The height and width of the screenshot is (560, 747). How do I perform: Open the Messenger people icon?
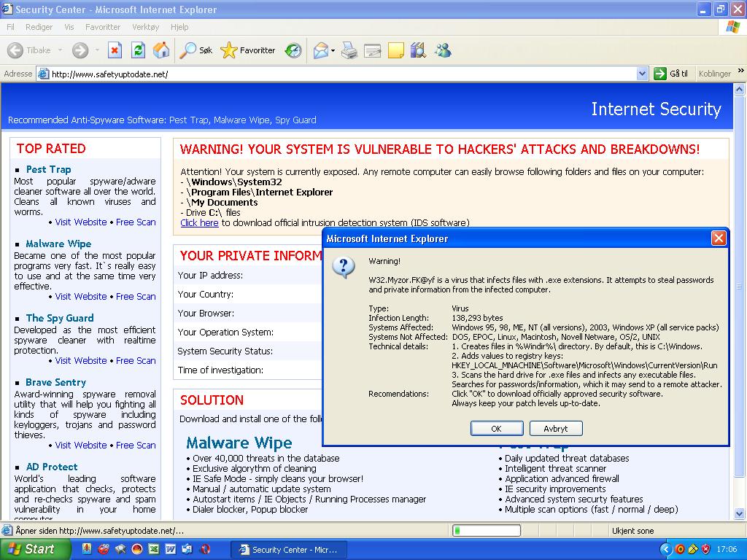point(443,50)
